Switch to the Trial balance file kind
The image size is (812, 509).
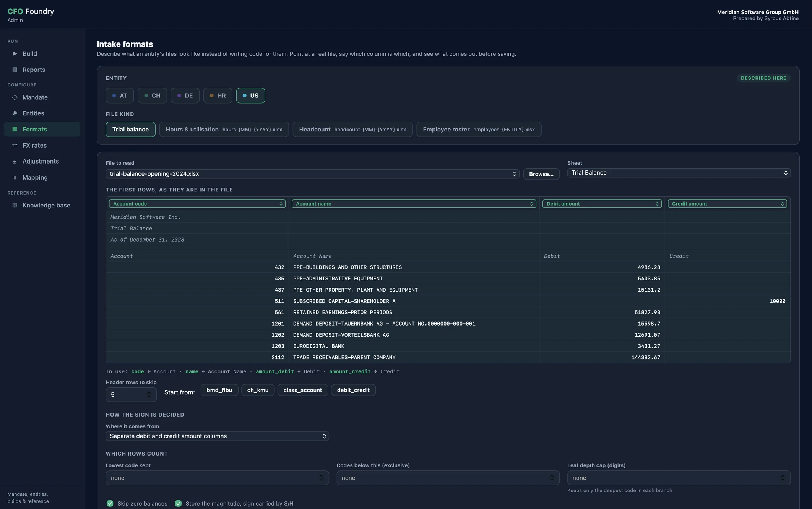[130, 129]
